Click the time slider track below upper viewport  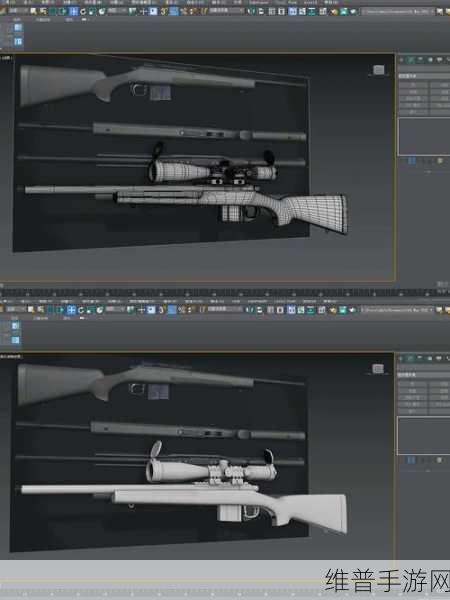(225, 293)
